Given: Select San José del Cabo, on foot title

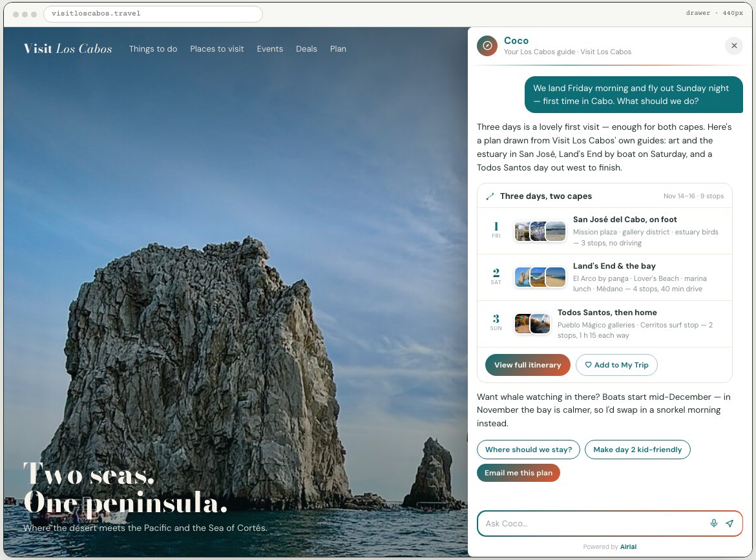Looking at the screenshot, I should (x=625, y=219).
